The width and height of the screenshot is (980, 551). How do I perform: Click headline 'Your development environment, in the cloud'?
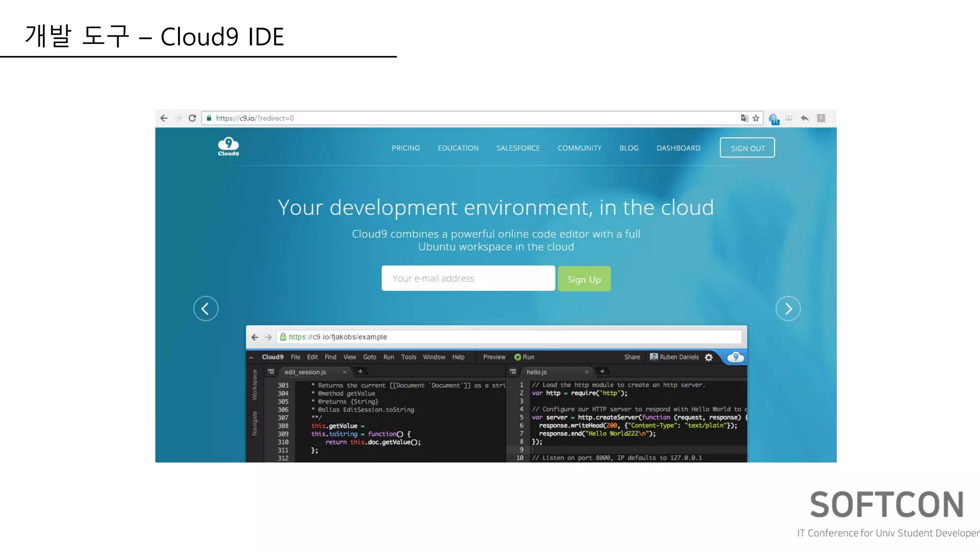496,208
